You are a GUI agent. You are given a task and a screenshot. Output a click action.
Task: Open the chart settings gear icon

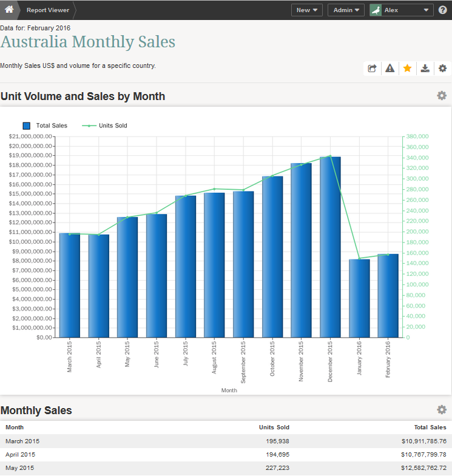[x=442, y=96]
